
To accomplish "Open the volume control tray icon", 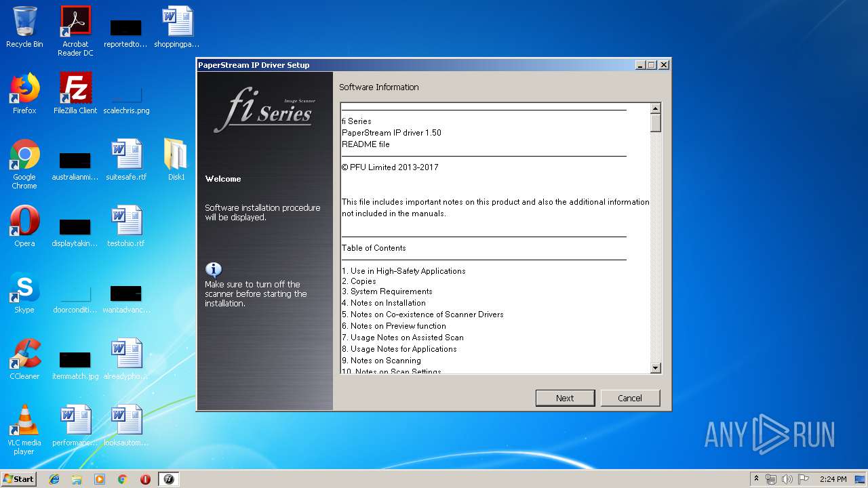I will point(787,479).
